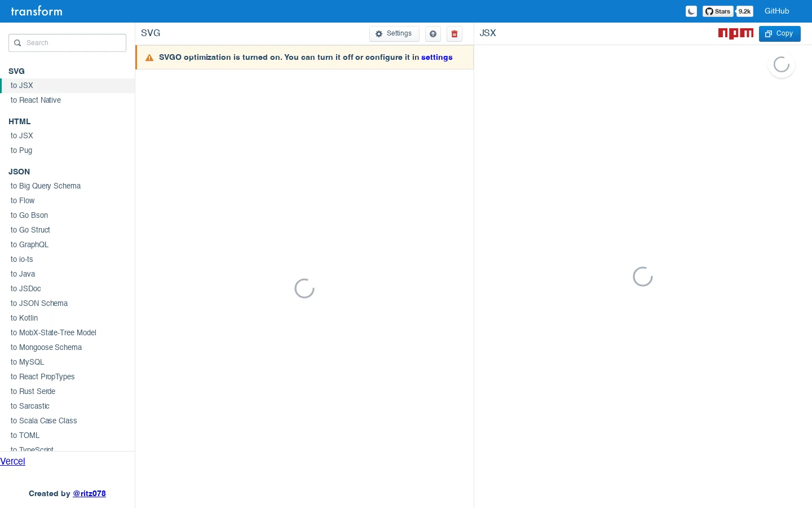Screen dimensions: 812x508
Task: Click the upload arrow icon button
Action: click(433, 34)
